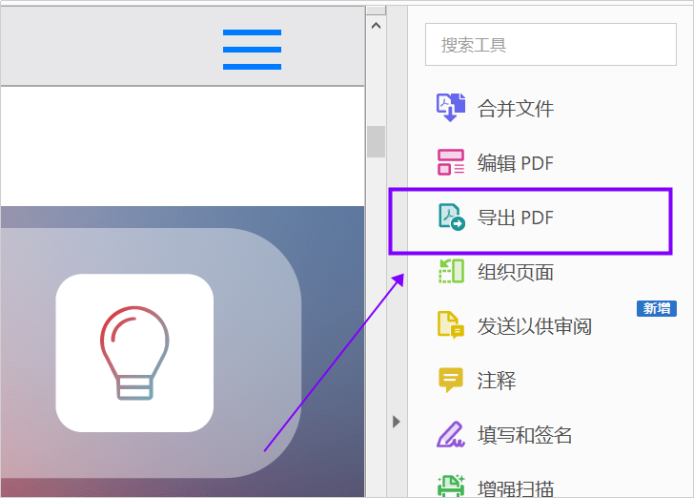Click the 搜索工具 search field

tap(551, 45)
